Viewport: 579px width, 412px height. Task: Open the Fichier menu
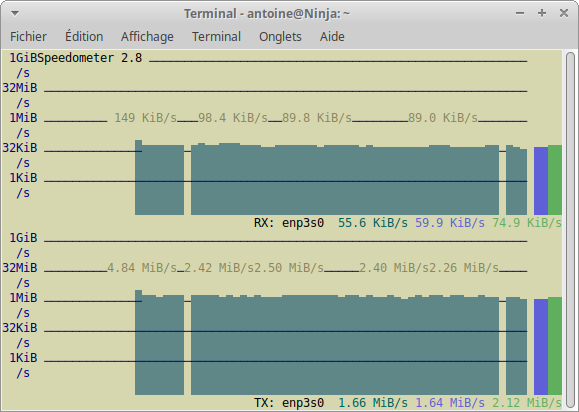pos(28,37)
